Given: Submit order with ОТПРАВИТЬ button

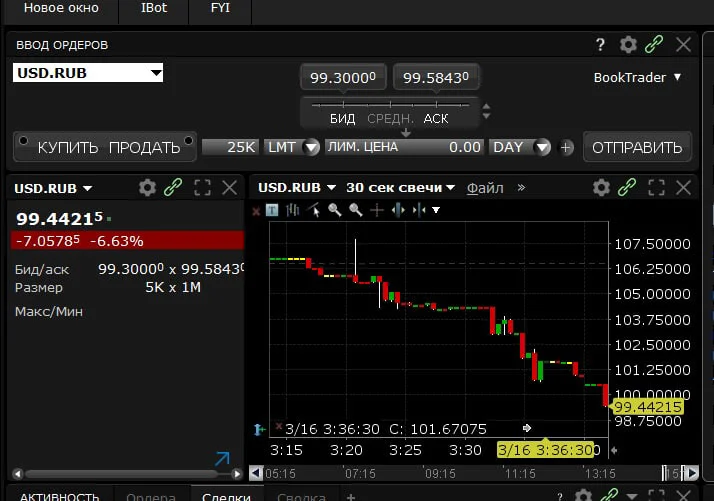Looking at the screenshot, I should [x=637, y=147].
